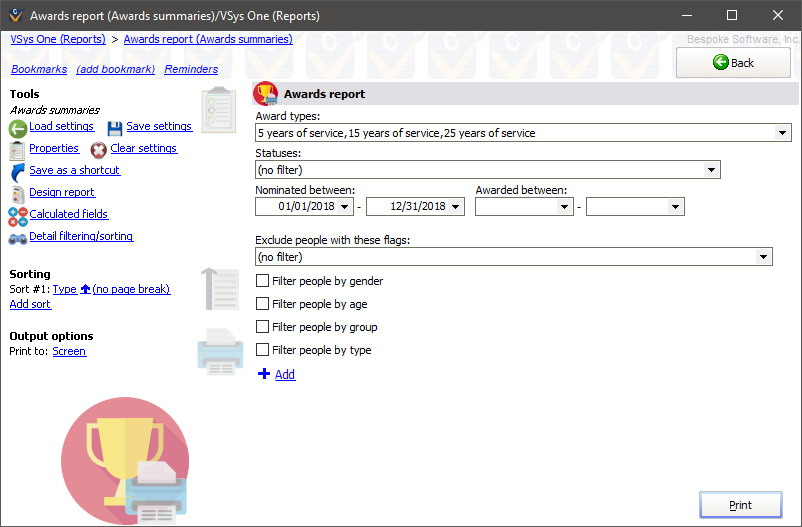Click the Properties document icon

(x=18, y=150)
